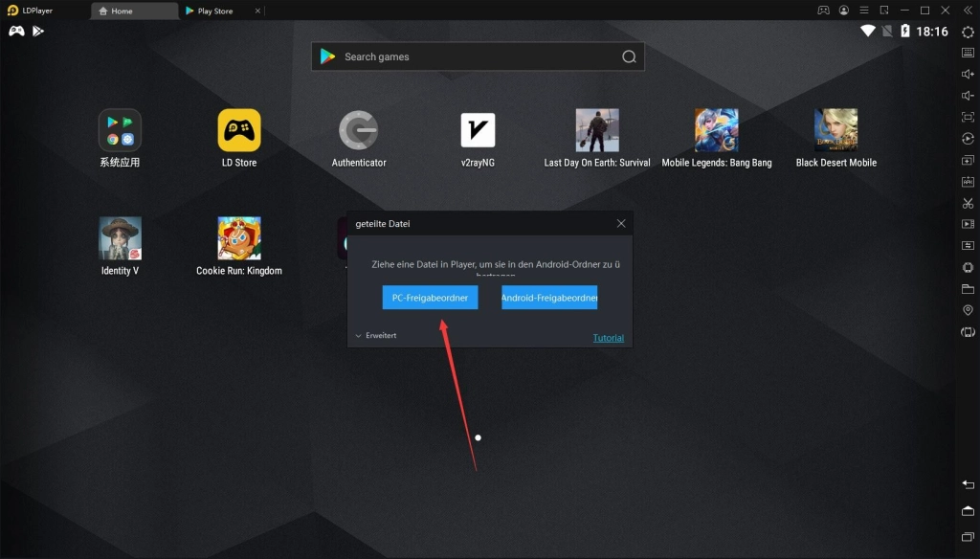The width and height of the screenshot is (980, 559).
Task: Maximize the LDPlayer window
Action: coord(925,10)
